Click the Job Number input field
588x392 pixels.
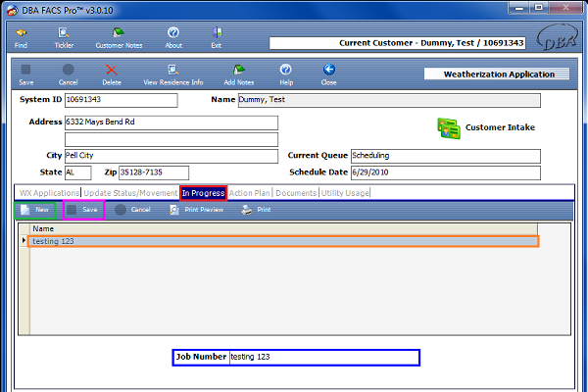(x=324, y=358)
